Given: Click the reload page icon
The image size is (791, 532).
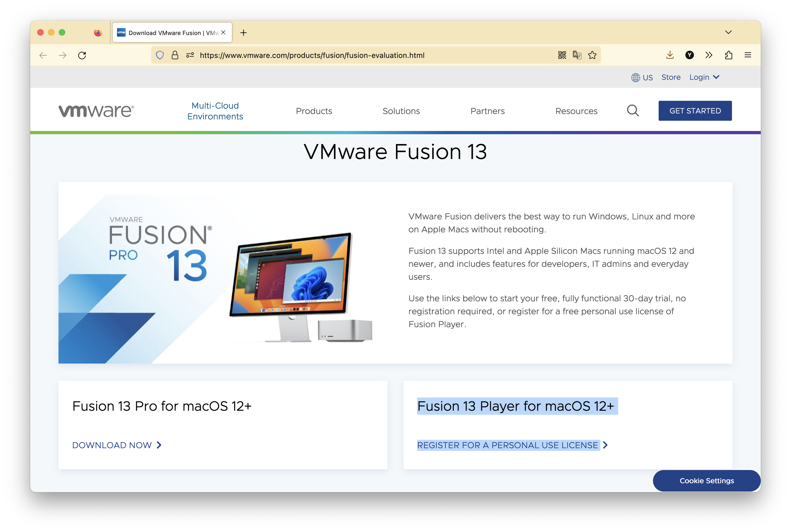Looking at the screenshot, I should pyautogui.click(x=82, y=55).
